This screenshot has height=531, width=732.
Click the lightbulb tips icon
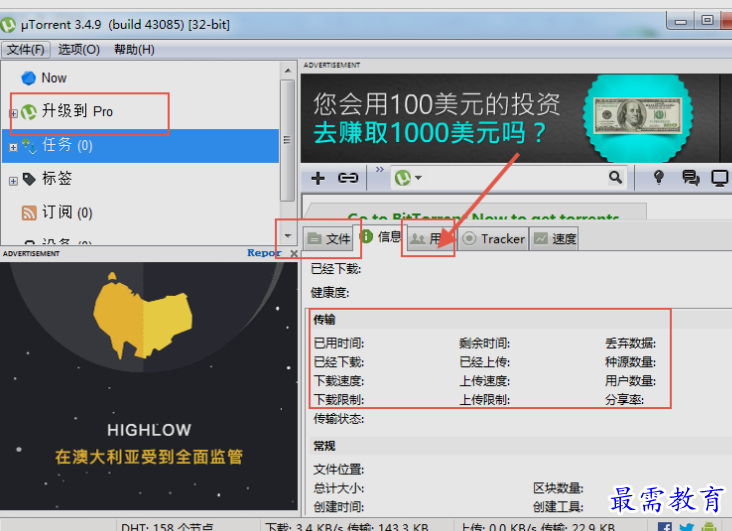(x=658, y=177)
